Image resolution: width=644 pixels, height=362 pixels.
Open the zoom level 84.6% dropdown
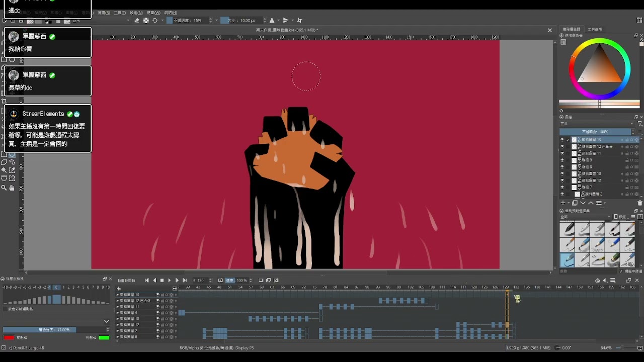(x=606, y=348)
